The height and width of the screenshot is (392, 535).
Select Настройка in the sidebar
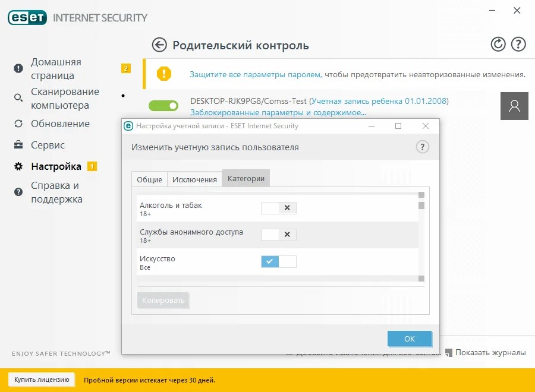click(x=56, y=166)
